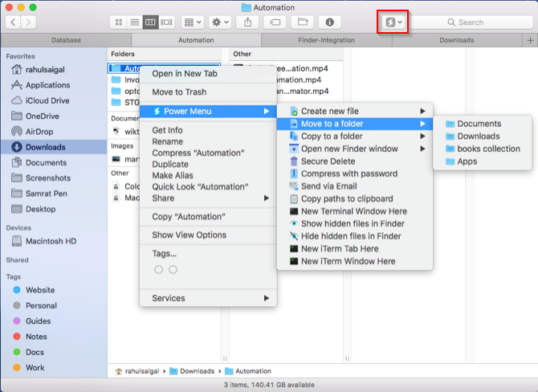Select Secure Delete in Power Menu
Viewport: 538px width, 392px height.
[328, 161]
